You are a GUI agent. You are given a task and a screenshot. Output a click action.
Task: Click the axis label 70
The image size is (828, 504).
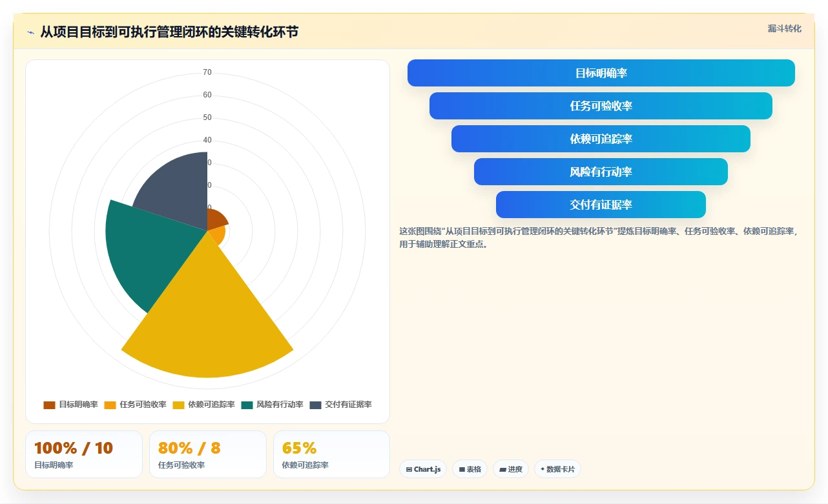(x=207, y=72)
